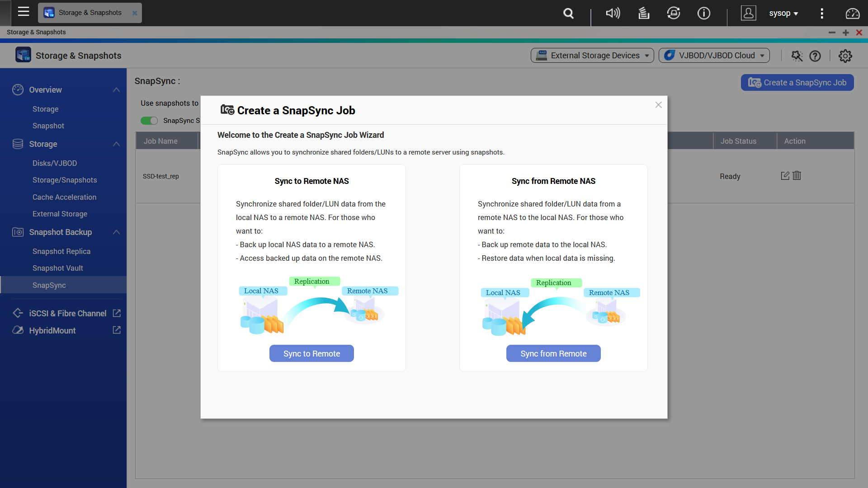
Task: Open the main hamburger menu
Action: (24, 12)
